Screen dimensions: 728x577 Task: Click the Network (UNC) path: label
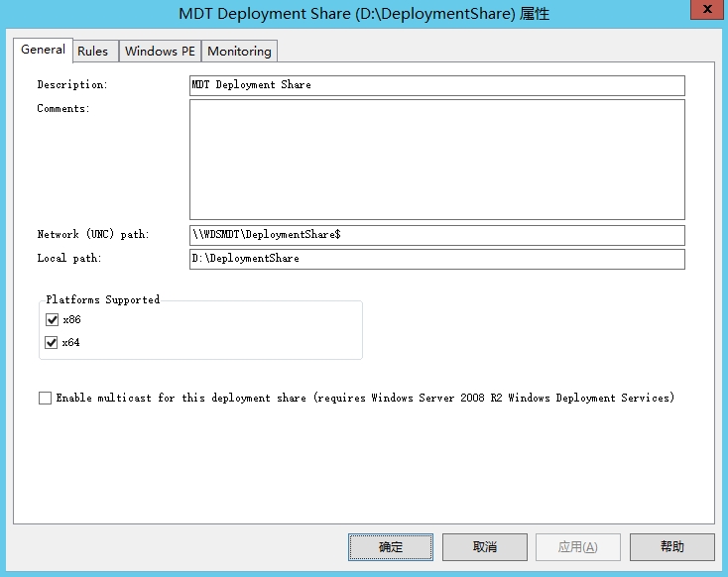click(93, 234)
